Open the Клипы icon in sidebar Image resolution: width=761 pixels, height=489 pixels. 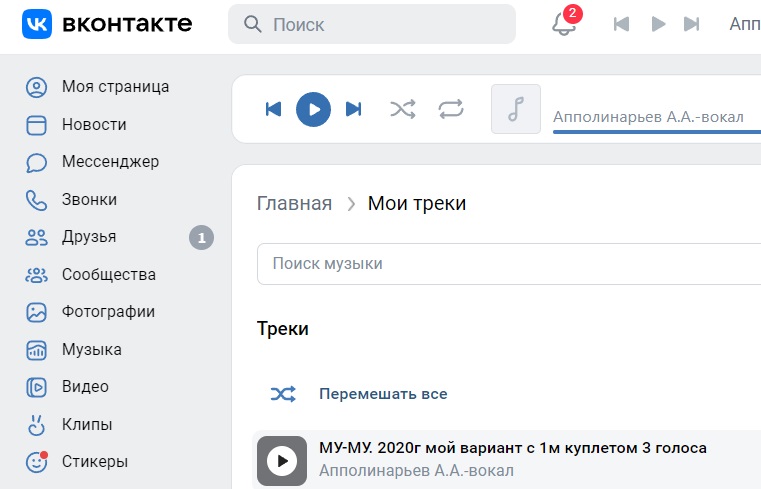tap(36, 424)
